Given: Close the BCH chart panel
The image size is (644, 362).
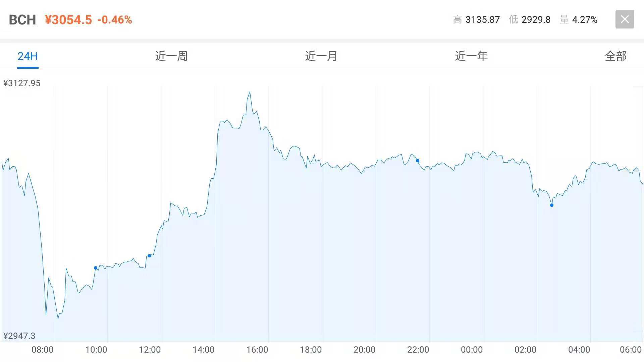Looking at the screenshot, I should [x=625, y=19].
